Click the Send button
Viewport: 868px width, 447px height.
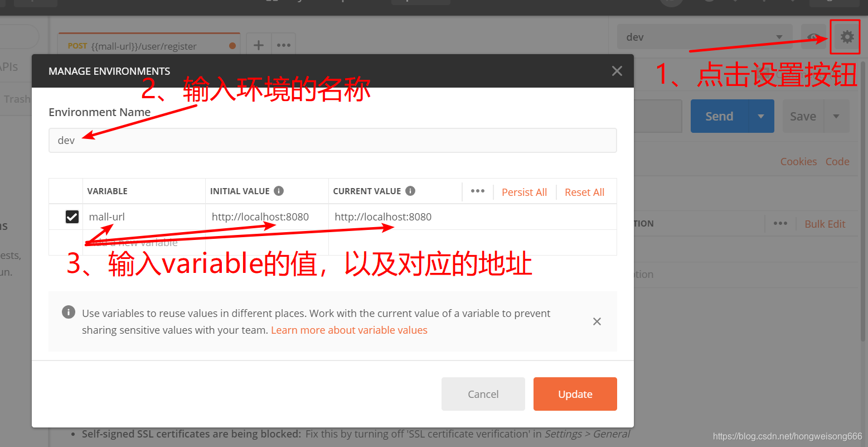719,116
